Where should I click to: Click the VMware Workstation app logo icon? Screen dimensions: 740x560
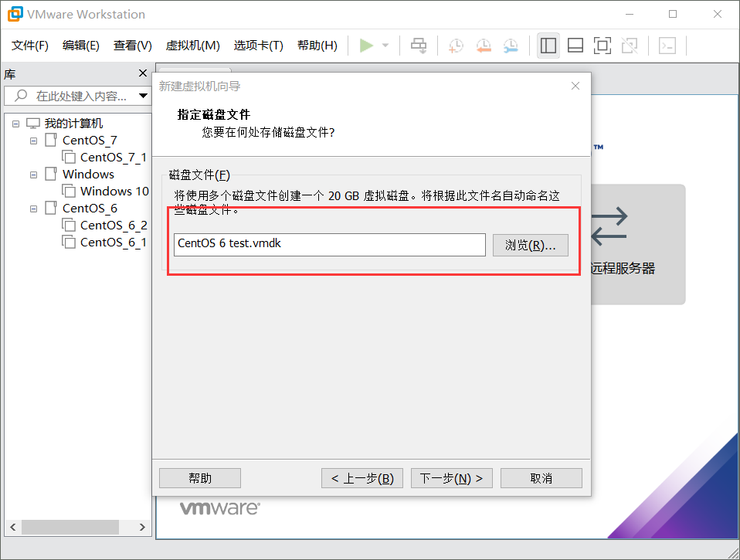[15, 14]
